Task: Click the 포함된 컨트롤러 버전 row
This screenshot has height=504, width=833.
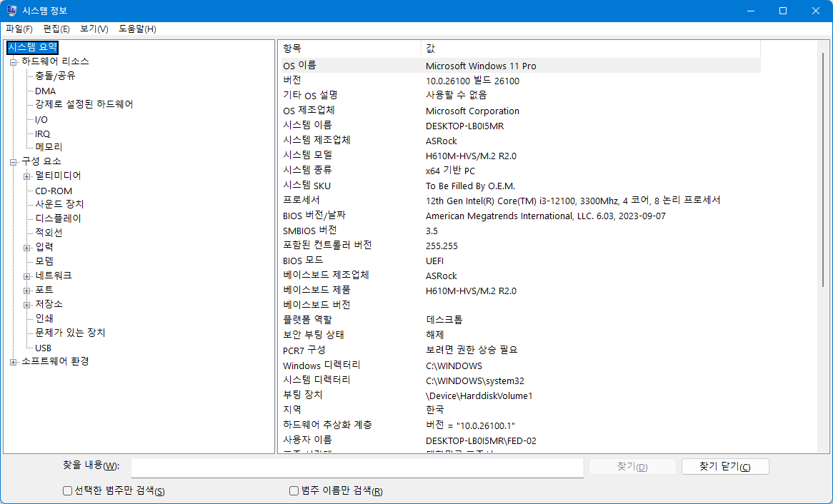Action: (521, 246)
